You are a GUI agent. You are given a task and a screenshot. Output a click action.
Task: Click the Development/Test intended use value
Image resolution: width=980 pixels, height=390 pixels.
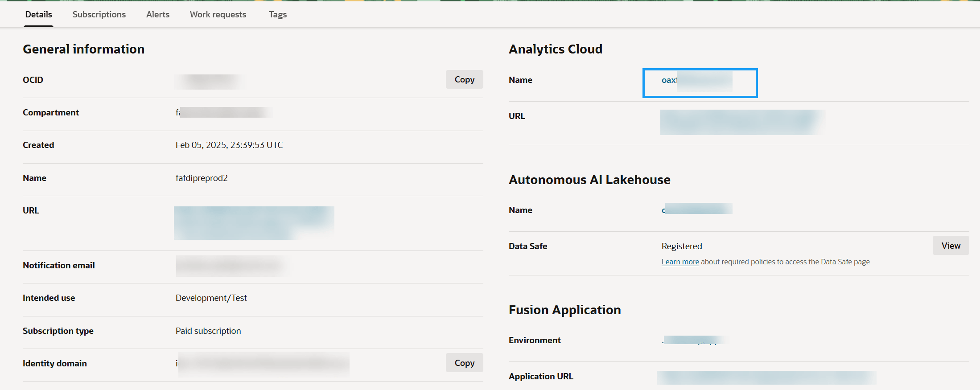pos(211,298)
